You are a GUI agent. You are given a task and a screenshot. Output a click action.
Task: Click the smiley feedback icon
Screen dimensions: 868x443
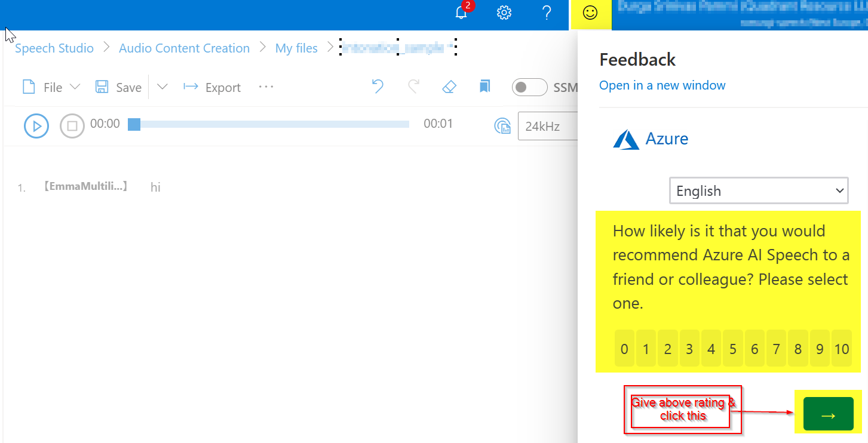pyautogui.click(x=590, y=14)
